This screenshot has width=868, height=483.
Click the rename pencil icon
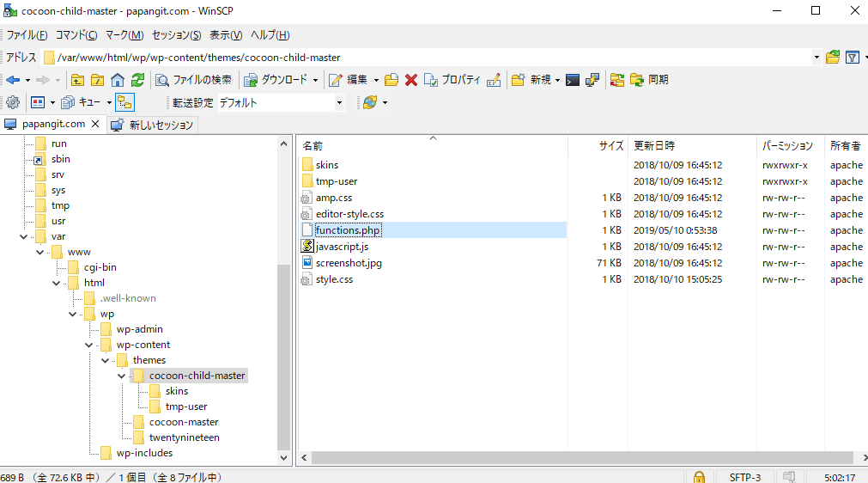pyautogui.click(x=494, y=80)
